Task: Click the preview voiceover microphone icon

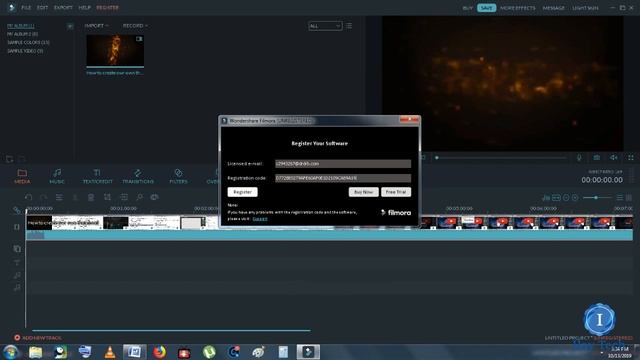Action: [x=579, y=158]
